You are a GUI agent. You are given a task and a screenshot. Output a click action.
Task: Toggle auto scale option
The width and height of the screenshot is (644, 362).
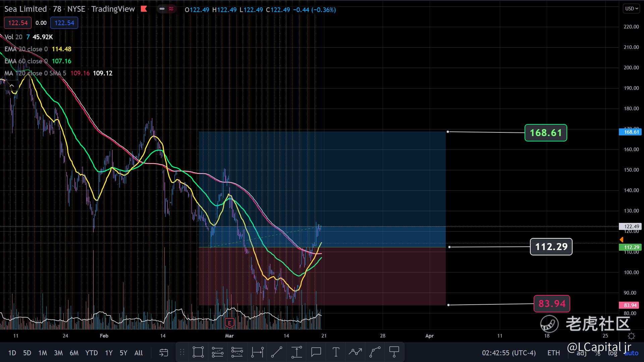631,353
